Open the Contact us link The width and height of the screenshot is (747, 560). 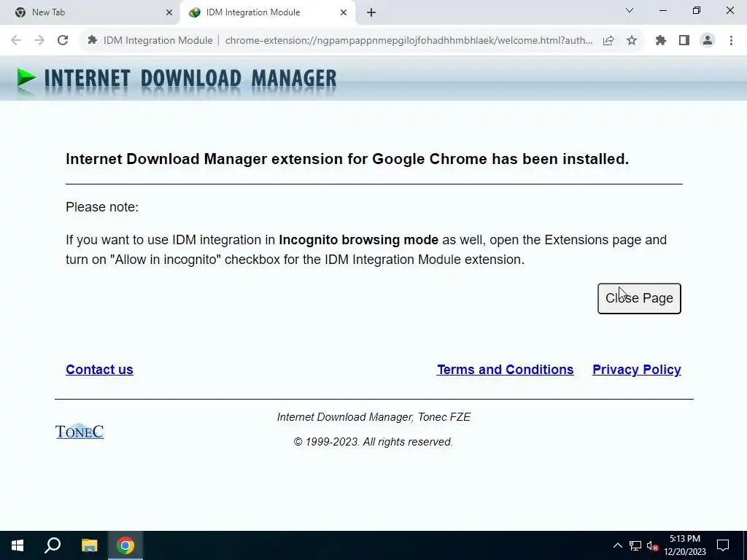point(99,370)
